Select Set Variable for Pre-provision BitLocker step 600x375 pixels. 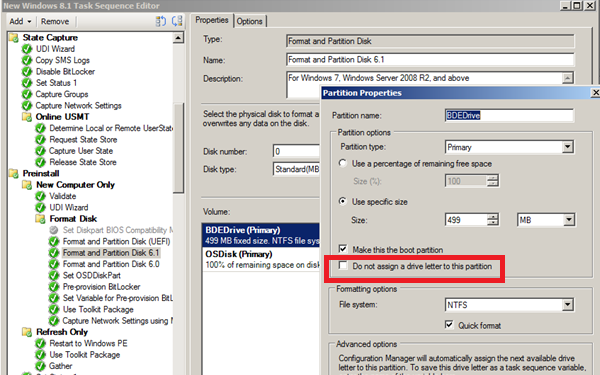click(x=117, y=298)
